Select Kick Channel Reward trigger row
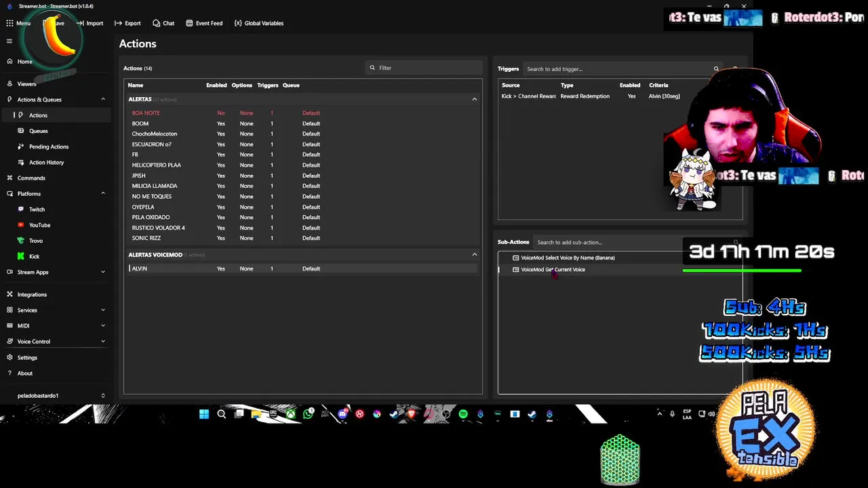This screenshot has width=868, height=488. click(620, 96)
